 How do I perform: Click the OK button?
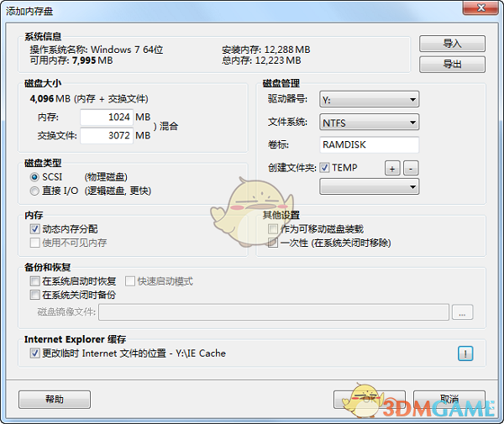(370, 400)
